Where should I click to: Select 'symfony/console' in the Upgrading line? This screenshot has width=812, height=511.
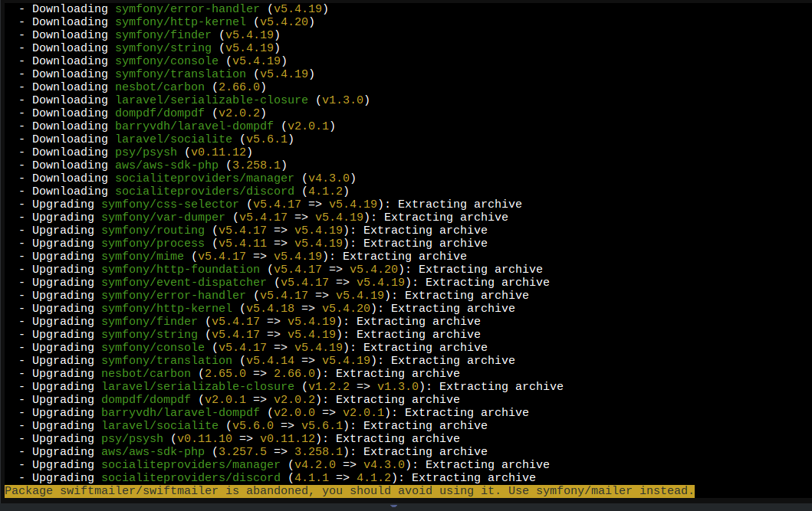[x=153, y=348]
